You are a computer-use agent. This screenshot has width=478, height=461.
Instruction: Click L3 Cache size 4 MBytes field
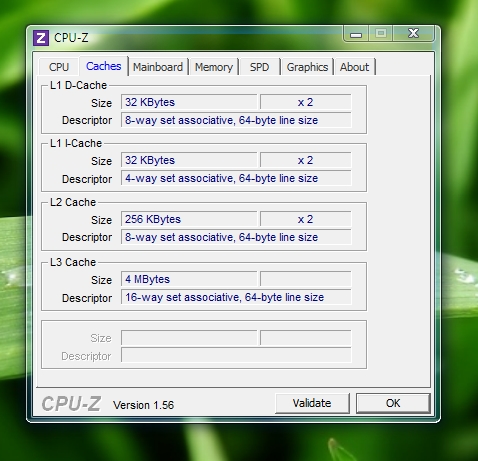coord(189,279)
